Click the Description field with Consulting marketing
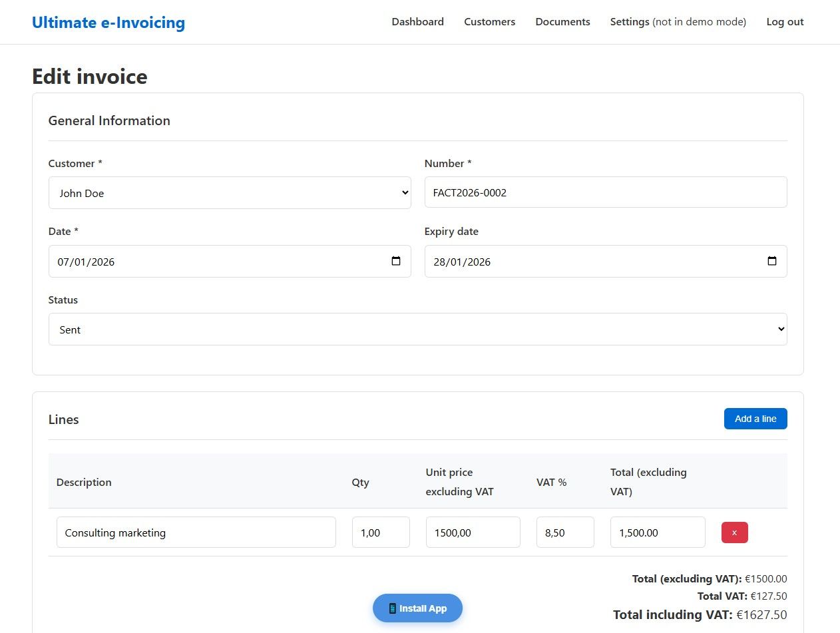This screenshot has height=633, width=840. pyautogui.click(x=196, y=532)
